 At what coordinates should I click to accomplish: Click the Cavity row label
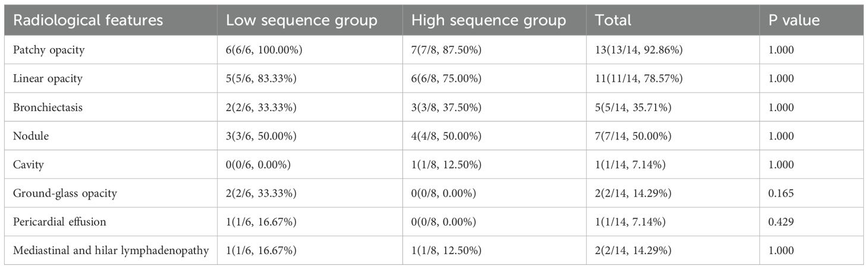[29, 164]
